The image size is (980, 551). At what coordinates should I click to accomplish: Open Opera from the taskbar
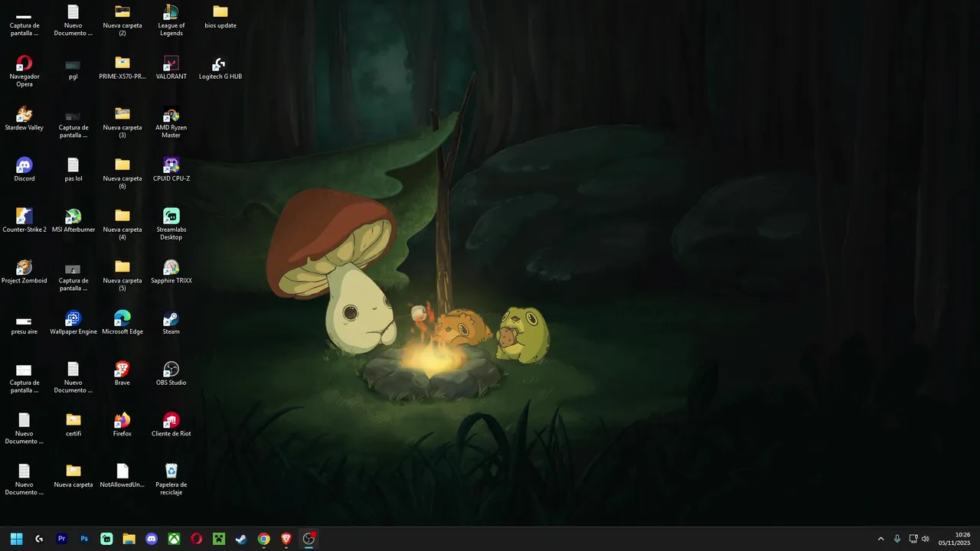[x=197, y=539]
